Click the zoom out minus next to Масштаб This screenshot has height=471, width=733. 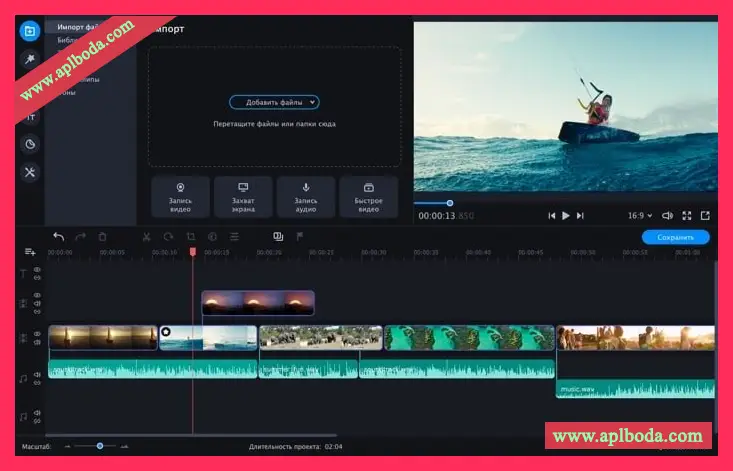67,447
